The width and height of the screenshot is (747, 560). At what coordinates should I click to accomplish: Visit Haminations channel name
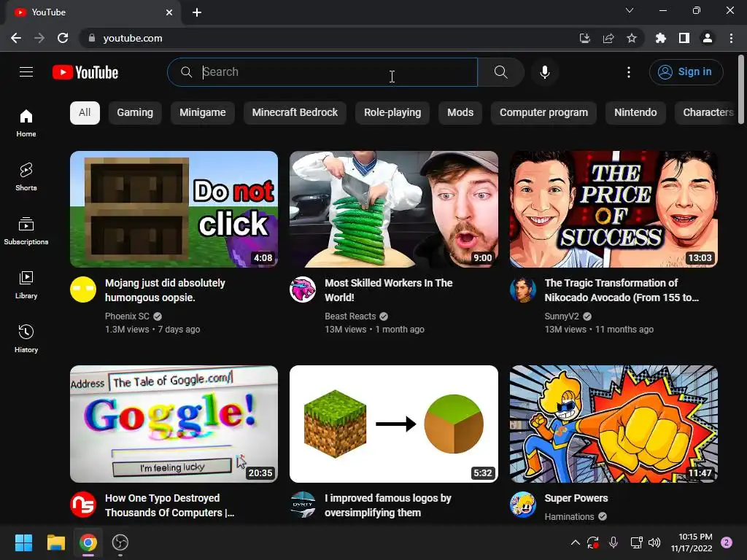tap(569, 517)
